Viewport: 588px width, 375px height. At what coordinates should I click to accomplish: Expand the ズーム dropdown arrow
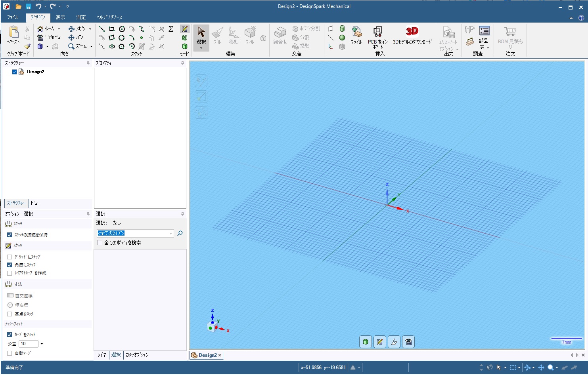[x=91, y=46]
